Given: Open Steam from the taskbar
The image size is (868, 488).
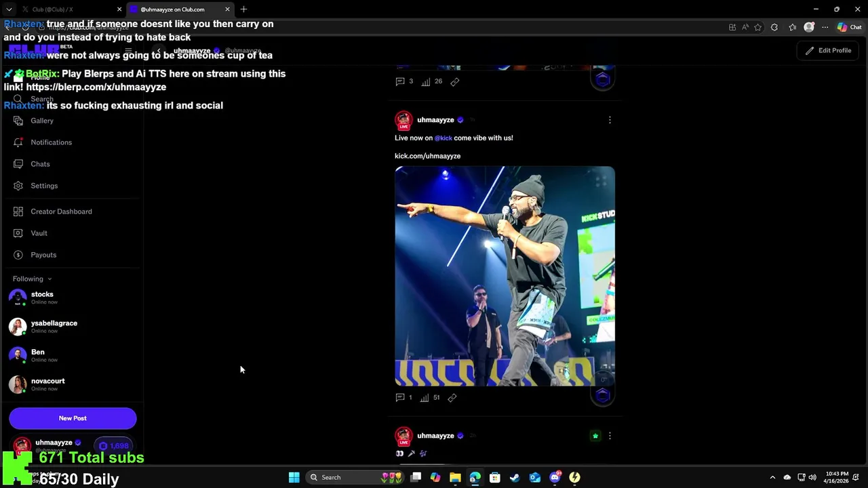Looking at the screenshot, I should [515, 477].
